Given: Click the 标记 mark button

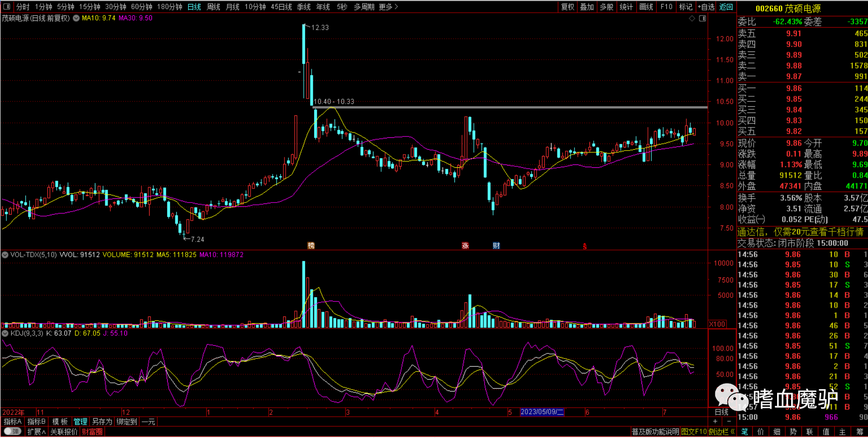Looking at the screenshot, I should 686,7.
